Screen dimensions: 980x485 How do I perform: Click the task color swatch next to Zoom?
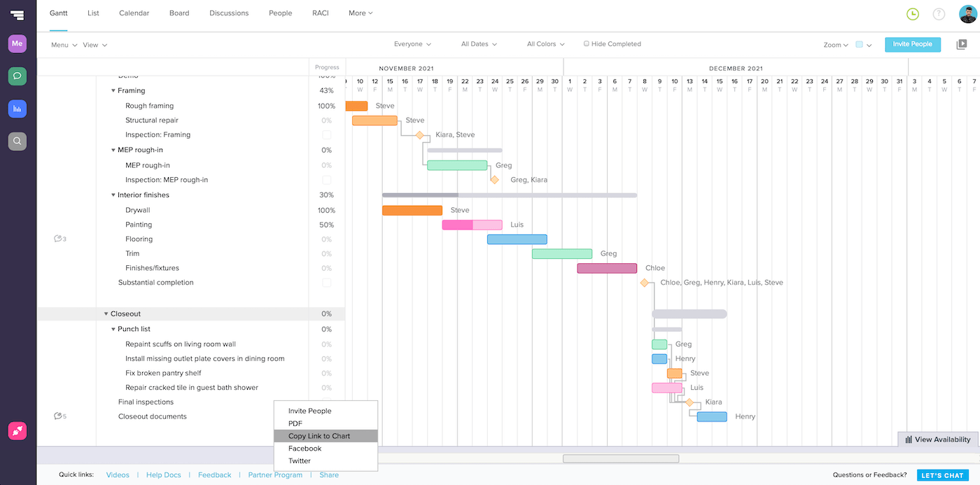click(x=858, y=43)
